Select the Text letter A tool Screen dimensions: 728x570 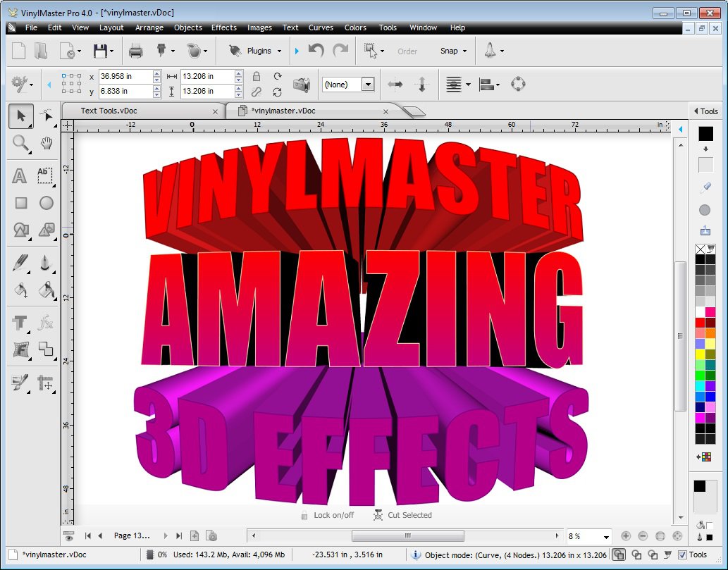20,176
